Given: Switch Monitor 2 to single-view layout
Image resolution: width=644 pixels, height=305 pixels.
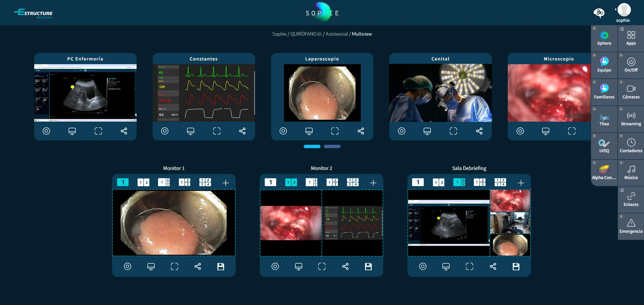Looking at the screenshot, I should pos(270,182).
